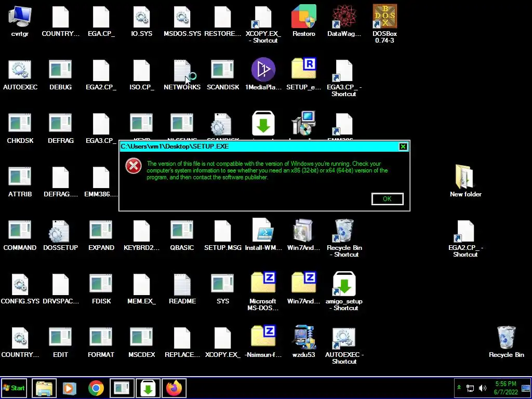
Task: Select the CONFIG.SYS file icon
Action: [20, 289]
